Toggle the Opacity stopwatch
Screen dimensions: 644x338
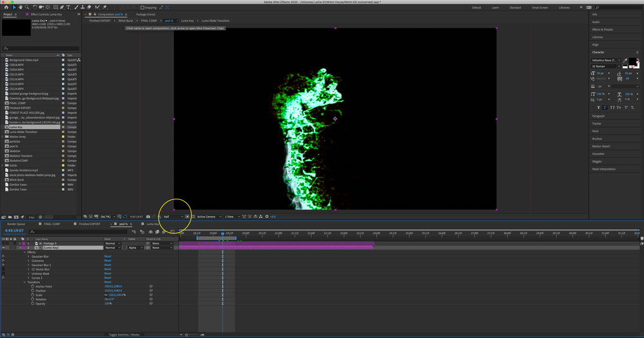pos(32,303)
